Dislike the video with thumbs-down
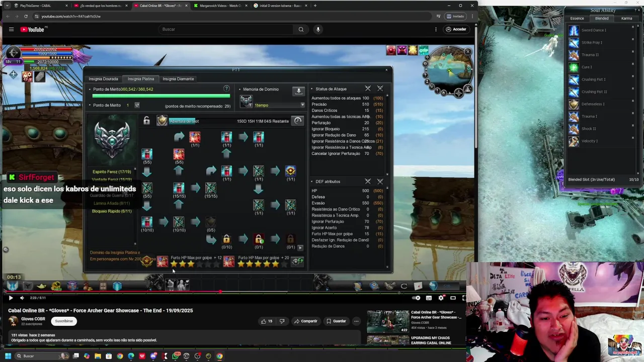Viewport: 644px width, 362px height. pos(282,321)
